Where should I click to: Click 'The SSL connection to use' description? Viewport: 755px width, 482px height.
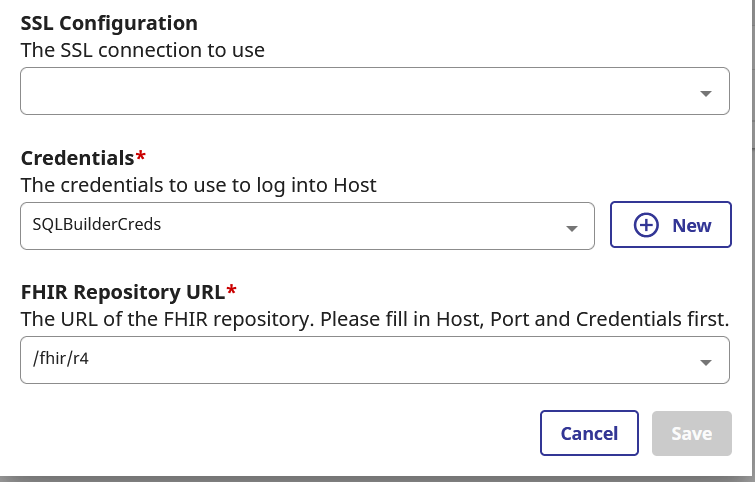[x=143, y=50]
